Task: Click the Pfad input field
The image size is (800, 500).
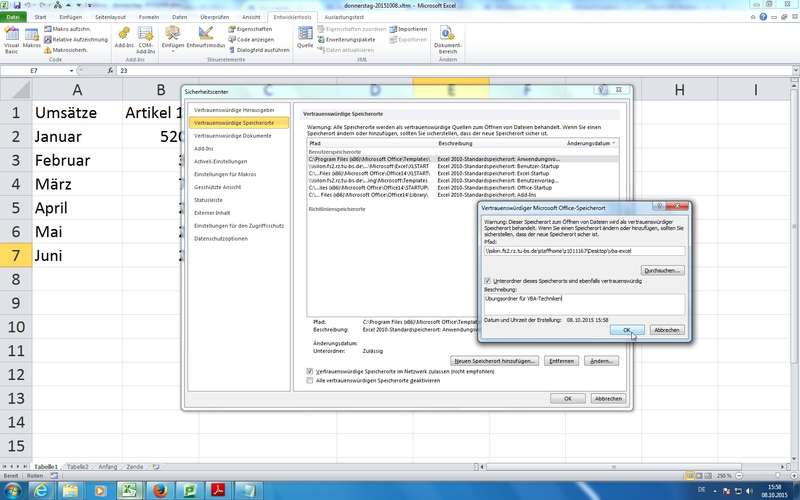Action: 584,251
